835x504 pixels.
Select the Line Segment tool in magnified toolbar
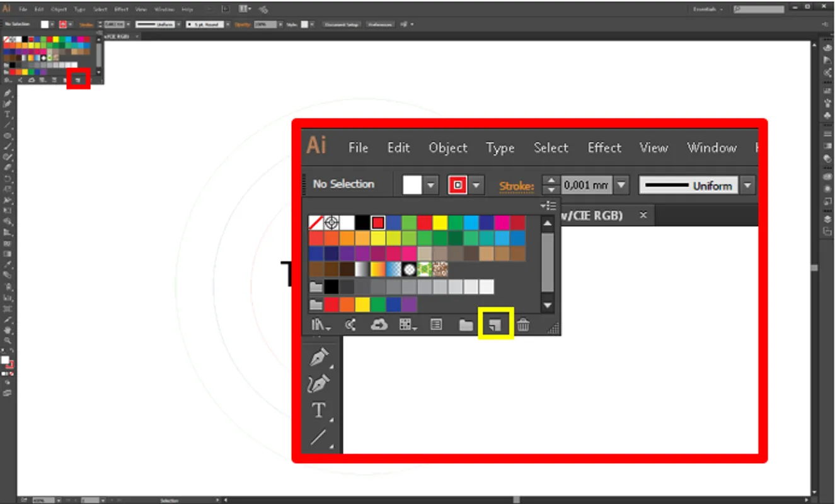point(319,437)
